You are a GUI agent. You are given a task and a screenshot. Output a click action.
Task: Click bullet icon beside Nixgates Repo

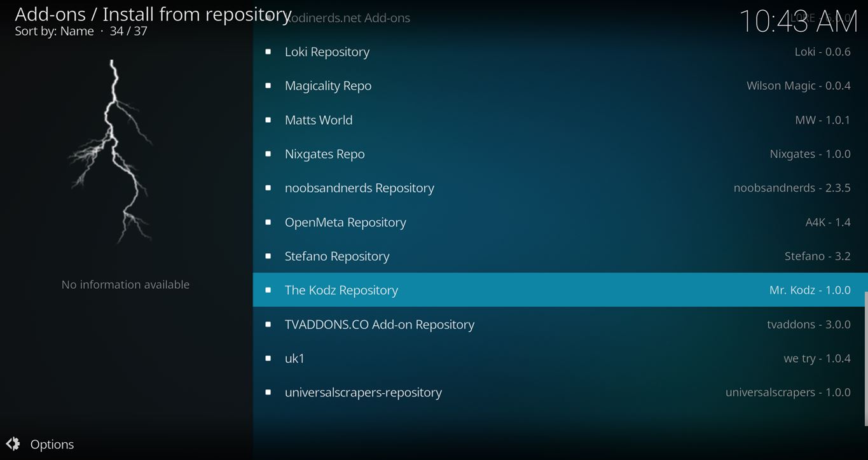pos(268,154)
